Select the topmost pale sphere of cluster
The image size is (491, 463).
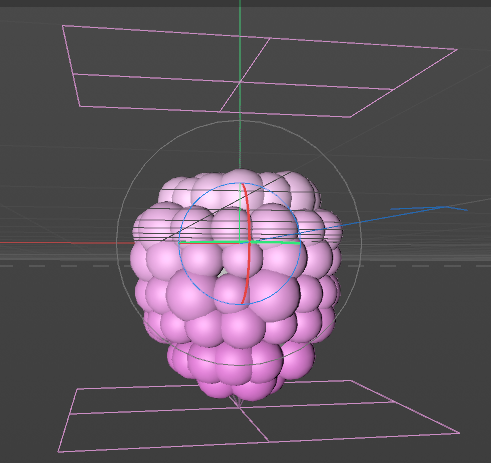242,183
